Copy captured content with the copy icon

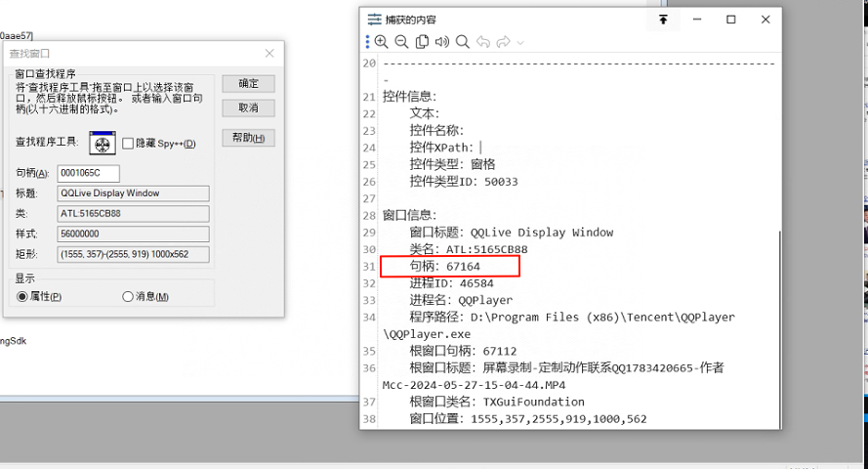click(422, 42)
